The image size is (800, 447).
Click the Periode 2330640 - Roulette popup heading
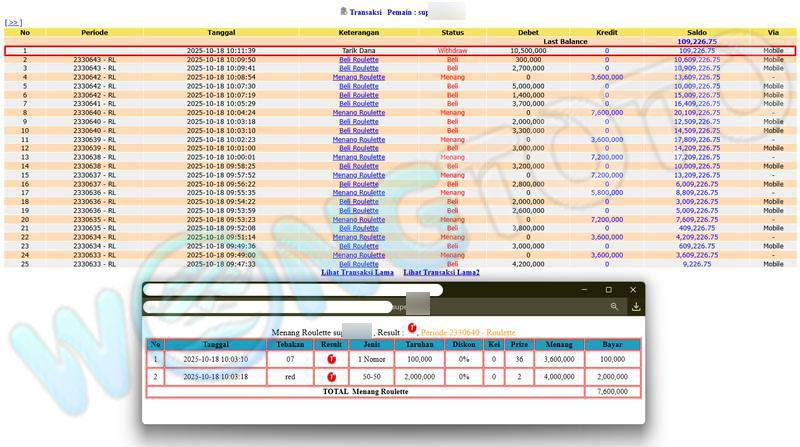click(x=468, y=332)
